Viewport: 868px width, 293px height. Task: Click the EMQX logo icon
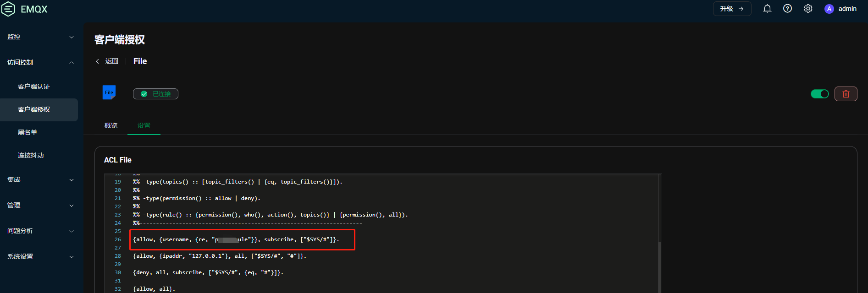point(8,8)
